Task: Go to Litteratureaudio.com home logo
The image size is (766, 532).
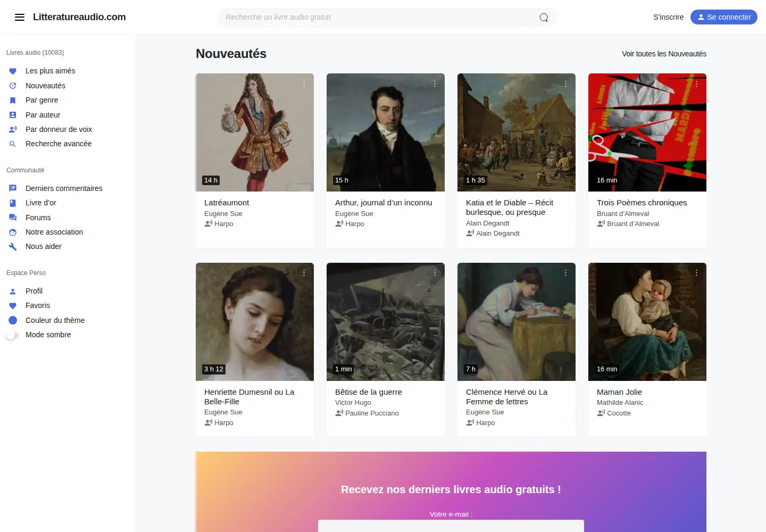Action: [79, 17]
